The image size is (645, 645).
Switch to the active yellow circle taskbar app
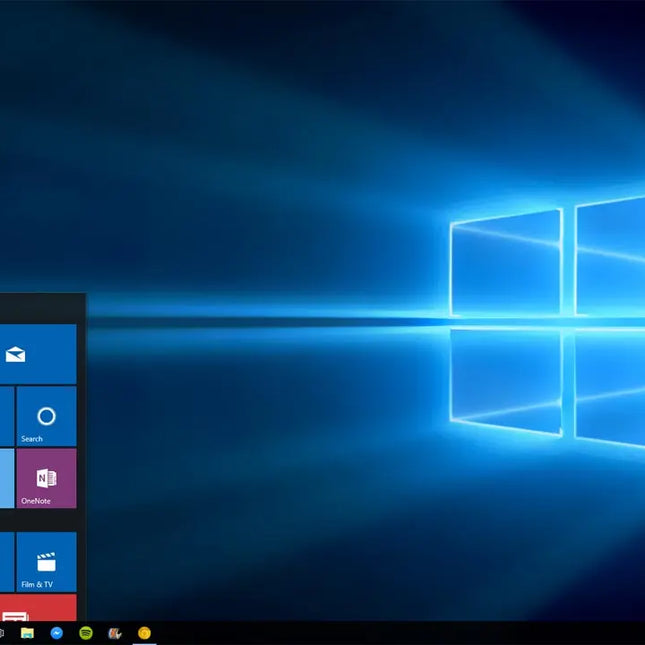[x=144, y=633]
